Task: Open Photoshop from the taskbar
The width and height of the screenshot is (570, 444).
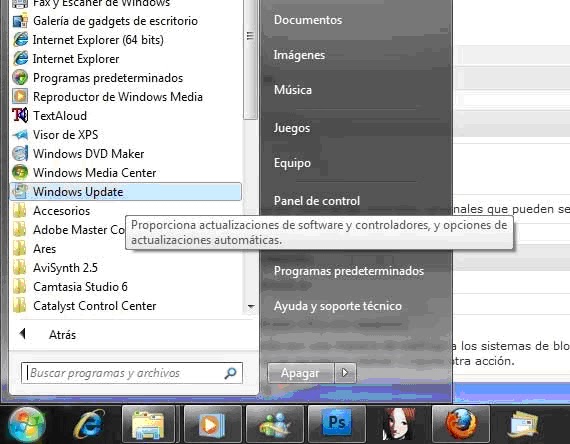Action: coord(337,424)
